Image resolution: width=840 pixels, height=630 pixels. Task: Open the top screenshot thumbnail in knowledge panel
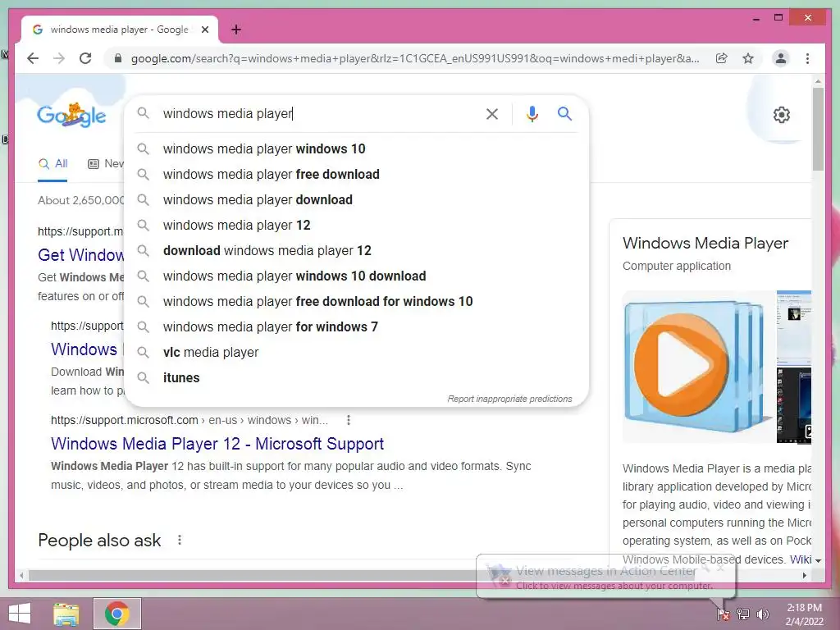click(x=794, y=327)
